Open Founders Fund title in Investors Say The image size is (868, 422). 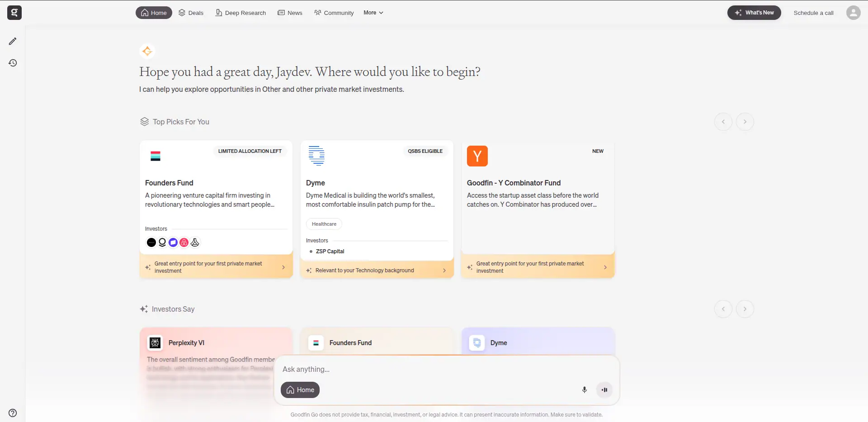350,343
